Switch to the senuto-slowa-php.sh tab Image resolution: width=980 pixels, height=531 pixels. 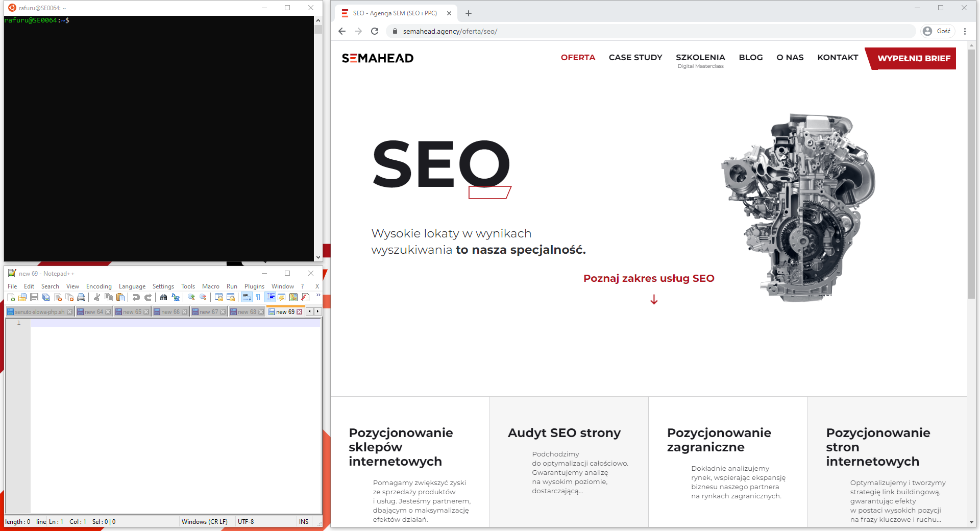39,312
